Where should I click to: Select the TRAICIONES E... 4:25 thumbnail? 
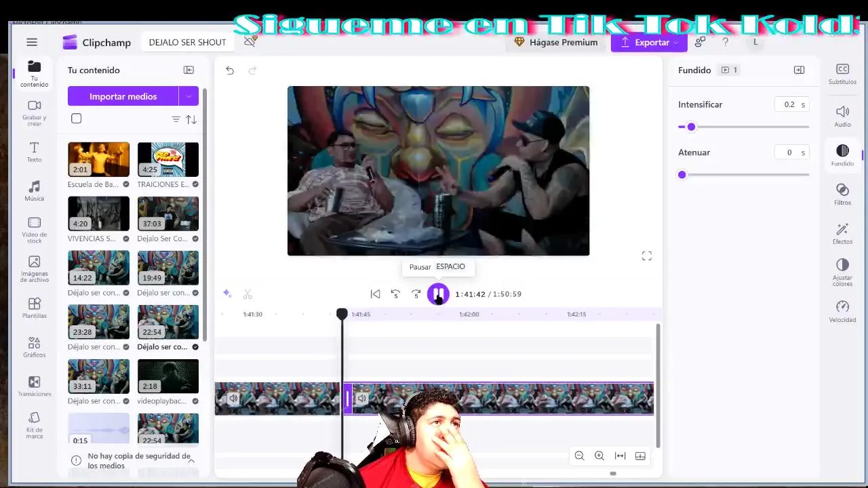[x=168, y=159]
